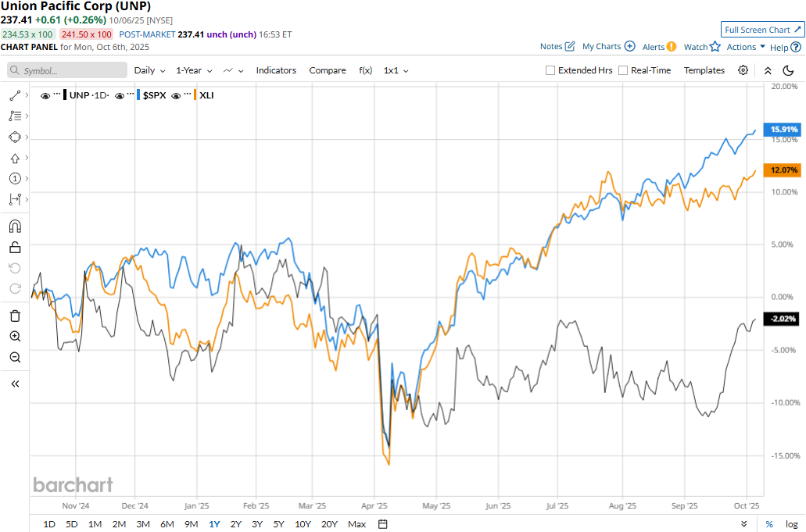The height and width of the screenshot is (532, 806).
Task: Select the 1Y time range
Action: [214, 523]
